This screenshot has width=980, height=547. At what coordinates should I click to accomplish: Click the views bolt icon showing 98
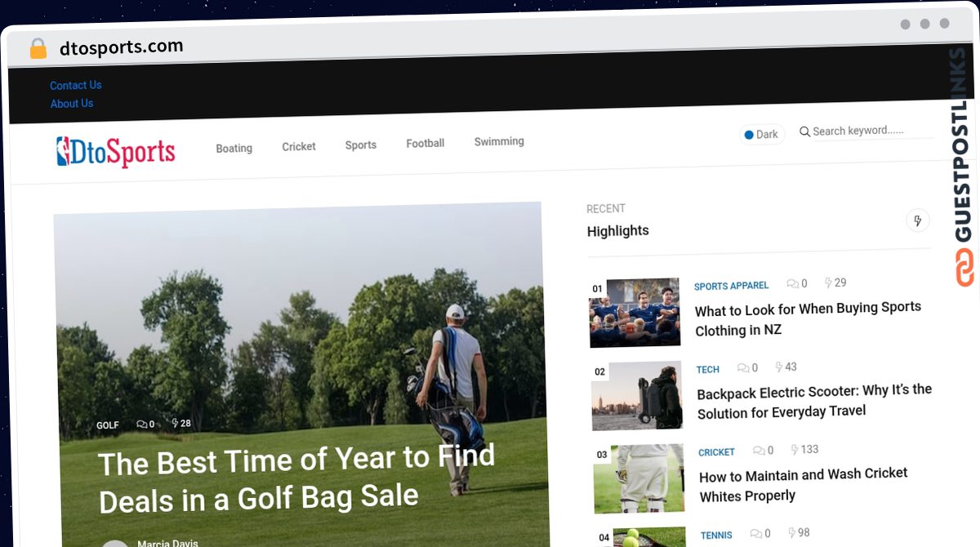coord(791,533)
